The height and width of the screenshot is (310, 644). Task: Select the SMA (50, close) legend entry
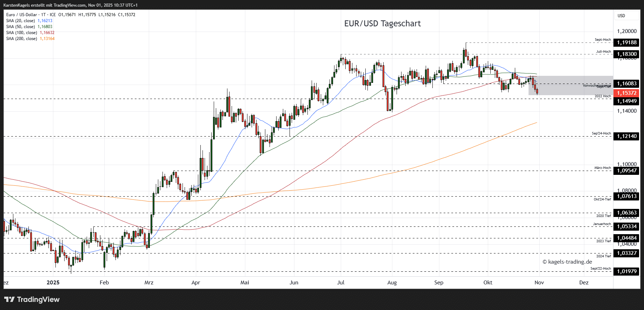[x=20, y=27]
